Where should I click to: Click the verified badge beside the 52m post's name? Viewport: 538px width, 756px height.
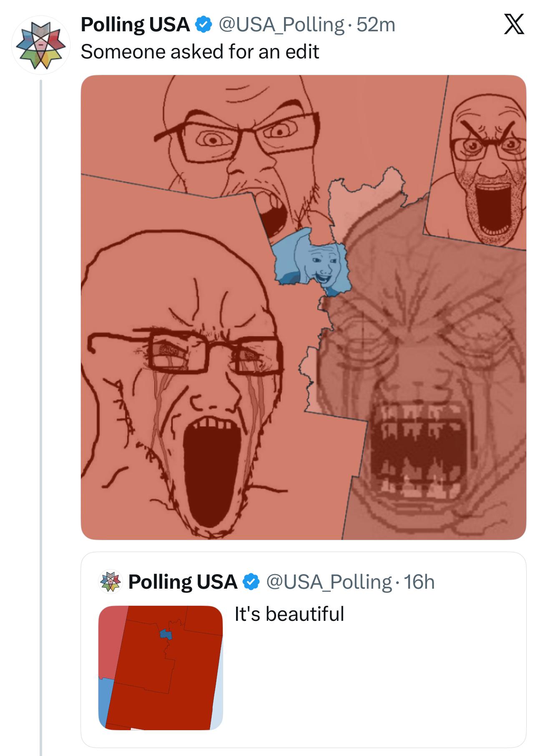(x=203, y=25)
